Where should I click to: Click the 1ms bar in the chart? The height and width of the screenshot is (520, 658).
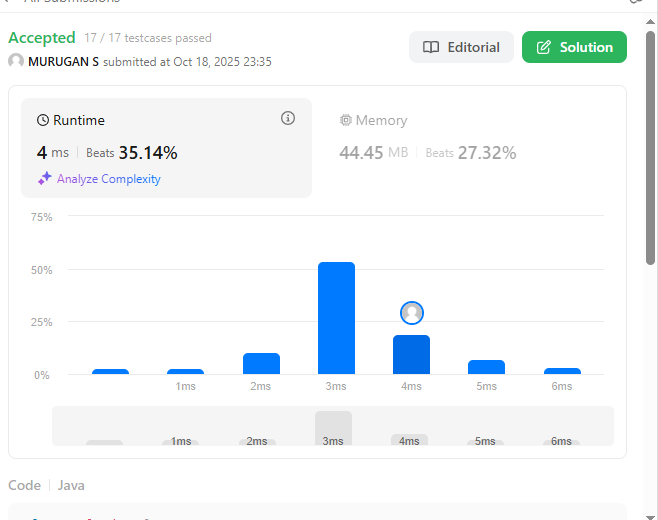pyautogui.click(x=185, y=371)
